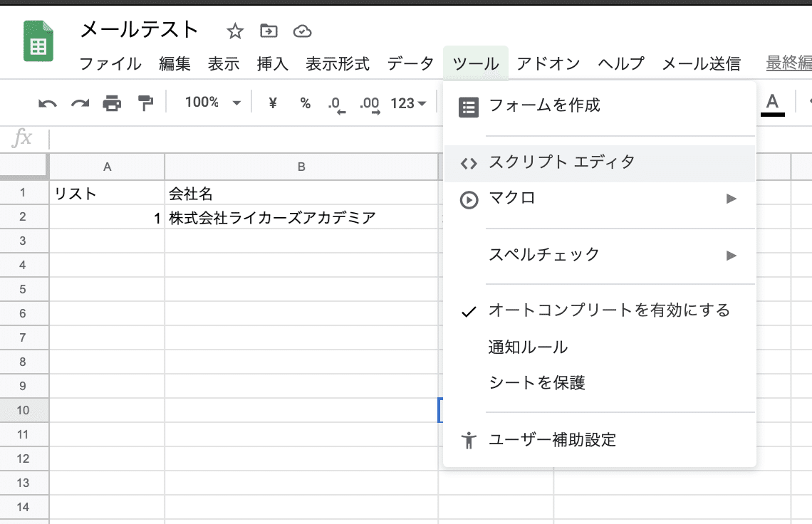Open the 100% zoom dropdown
Image resolution: width=812 pixels, height=524 pixels.
coord(212,103)
